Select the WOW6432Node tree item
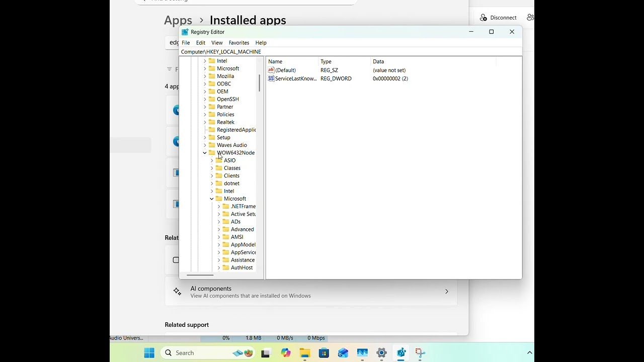The image size is (644, 362). point(235,153)
